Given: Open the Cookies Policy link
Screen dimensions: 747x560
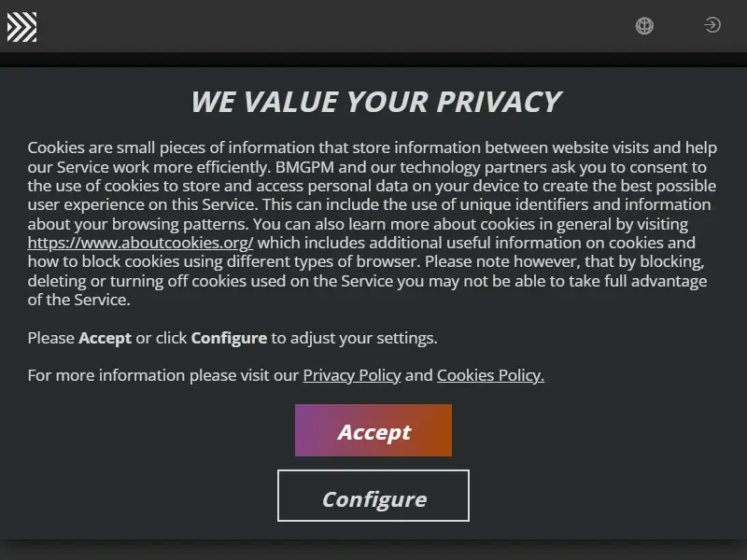Looking at the screenshot, I should point(490,375).
